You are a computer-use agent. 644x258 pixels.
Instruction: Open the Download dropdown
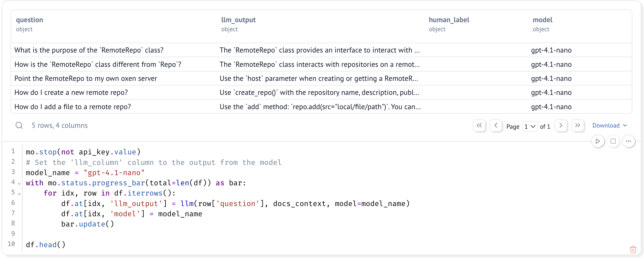610,125
